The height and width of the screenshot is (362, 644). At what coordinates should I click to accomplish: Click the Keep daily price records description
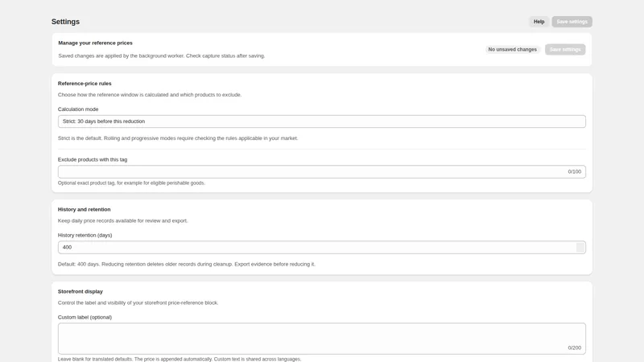(x=123, y=220)
